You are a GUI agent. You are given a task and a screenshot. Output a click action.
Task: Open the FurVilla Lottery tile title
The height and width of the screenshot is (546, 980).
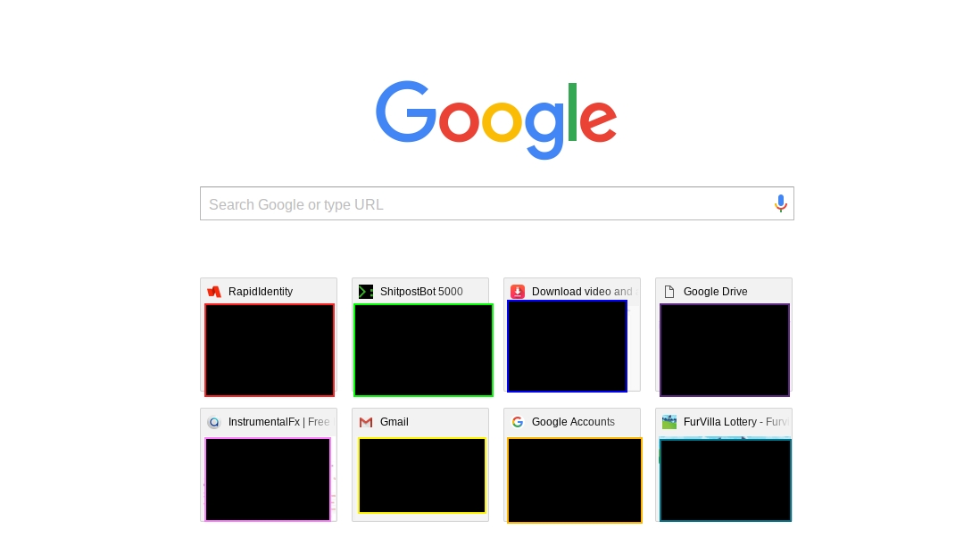[735, 422]
